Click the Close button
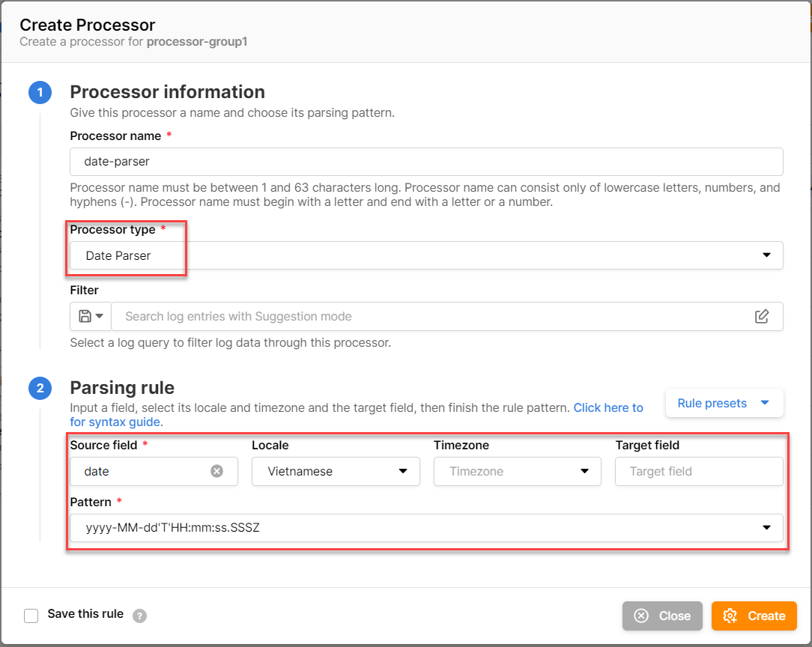This screenshot has height=647, width=812. [x=662, y=616]
